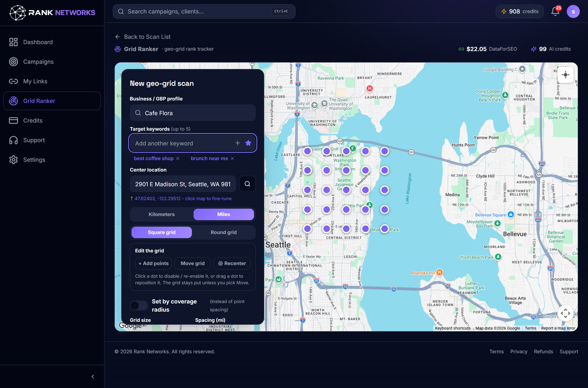This screenshot has height=388, width=588.
Task: Open the user avatar menu
Action: click(573, 11)
